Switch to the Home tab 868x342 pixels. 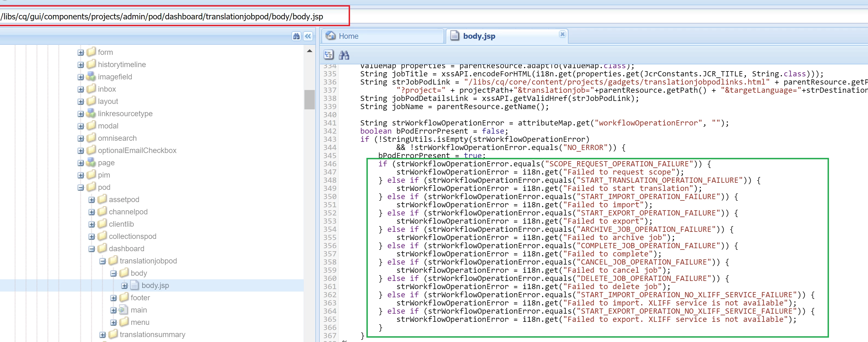point(348,36)
